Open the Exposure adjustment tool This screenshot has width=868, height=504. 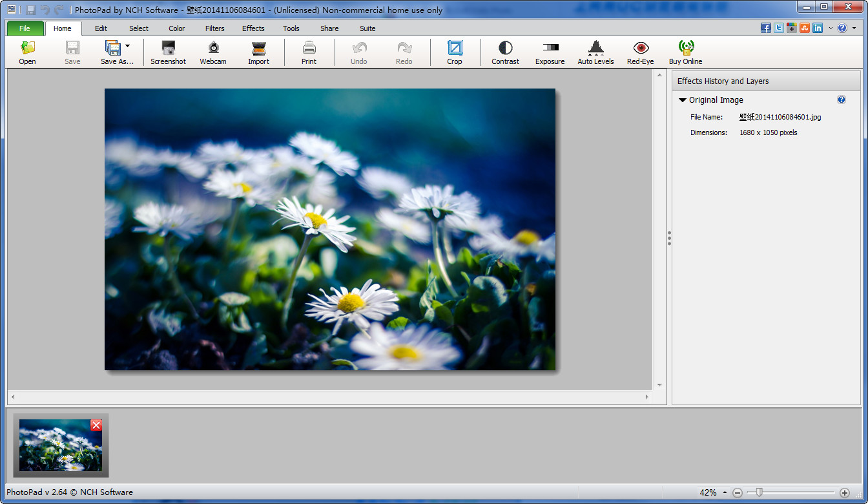[550, 52]
